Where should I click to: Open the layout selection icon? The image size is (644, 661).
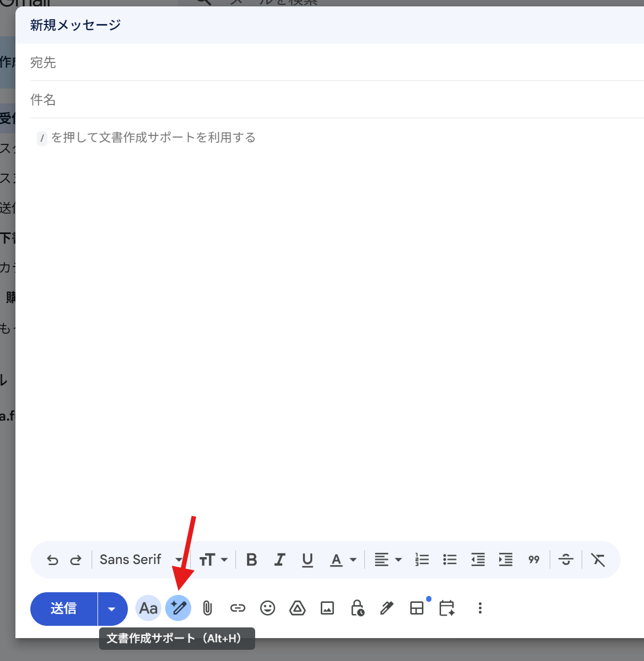(x=417, y=608)
